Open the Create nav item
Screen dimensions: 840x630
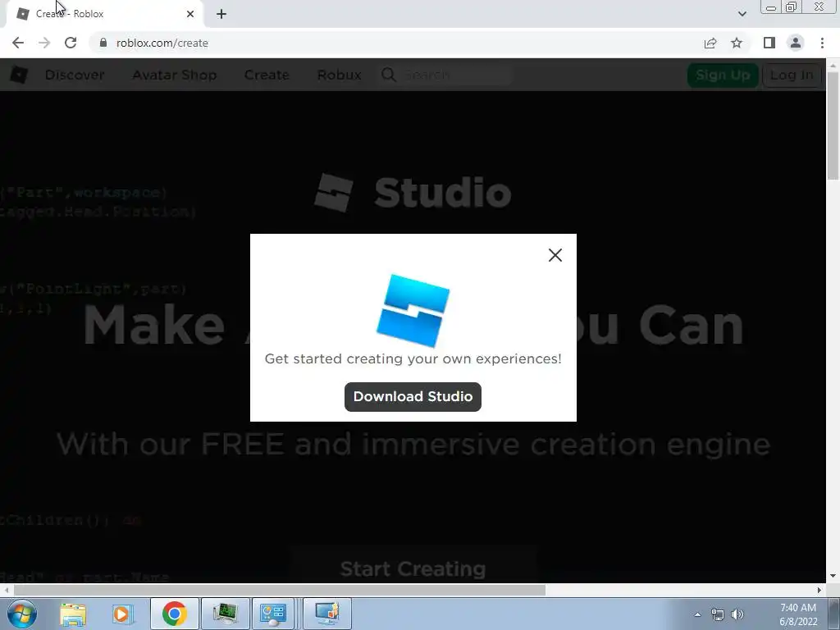pos(267,75)
